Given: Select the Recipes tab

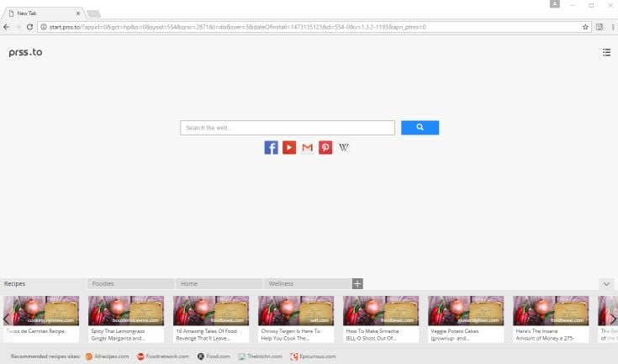Looking at the screenshot, I should click(44, 283).
